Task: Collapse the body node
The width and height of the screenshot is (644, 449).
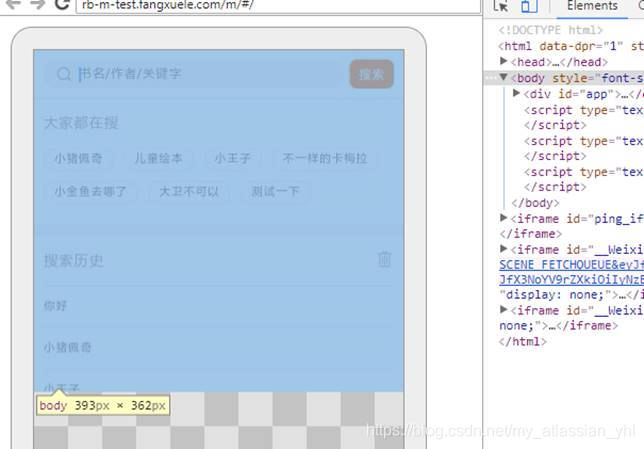Action: [504, 77]
